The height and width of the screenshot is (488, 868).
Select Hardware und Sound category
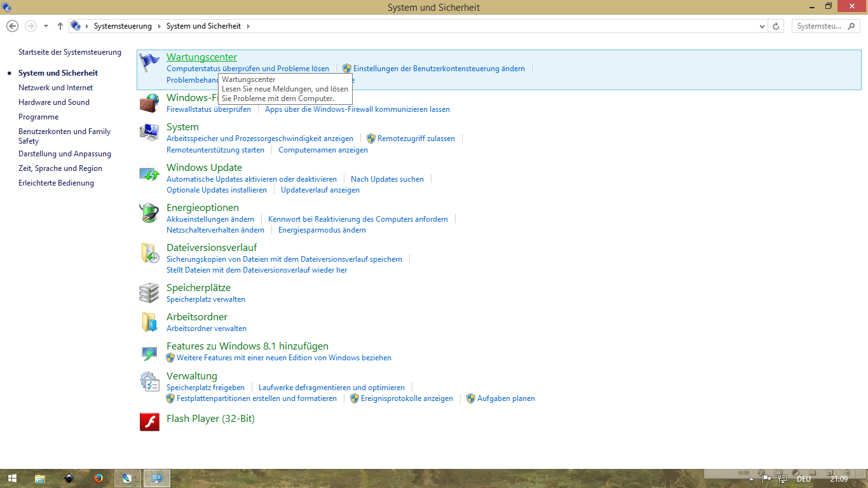point(54,102)
